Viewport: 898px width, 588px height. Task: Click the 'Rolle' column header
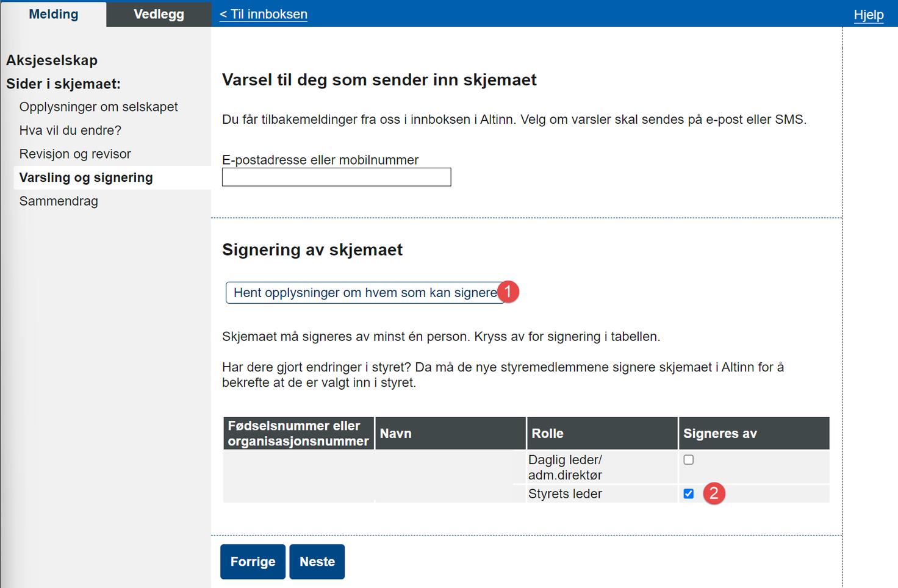(548, 433)
